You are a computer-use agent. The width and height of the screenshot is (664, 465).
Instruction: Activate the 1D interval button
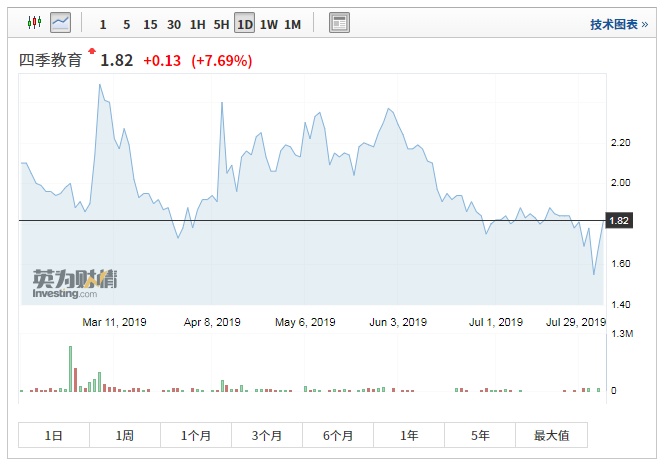tap(245, 23)
